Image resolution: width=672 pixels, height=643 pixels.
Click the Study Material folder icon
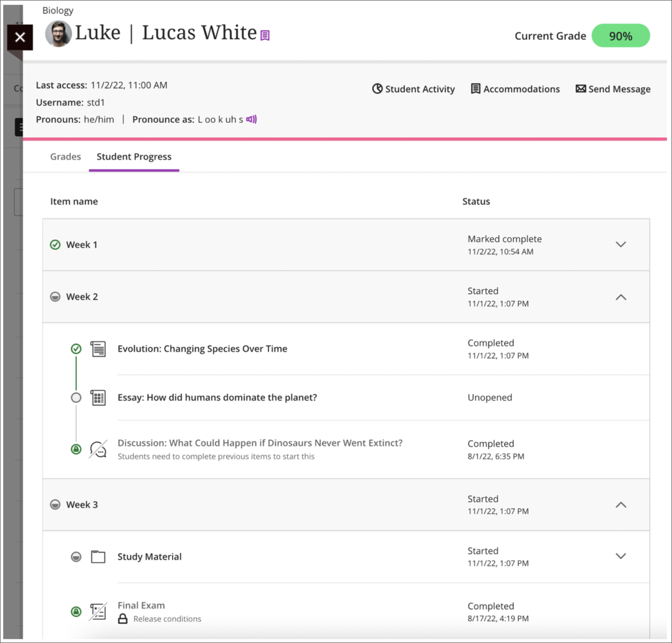point(98,556)
